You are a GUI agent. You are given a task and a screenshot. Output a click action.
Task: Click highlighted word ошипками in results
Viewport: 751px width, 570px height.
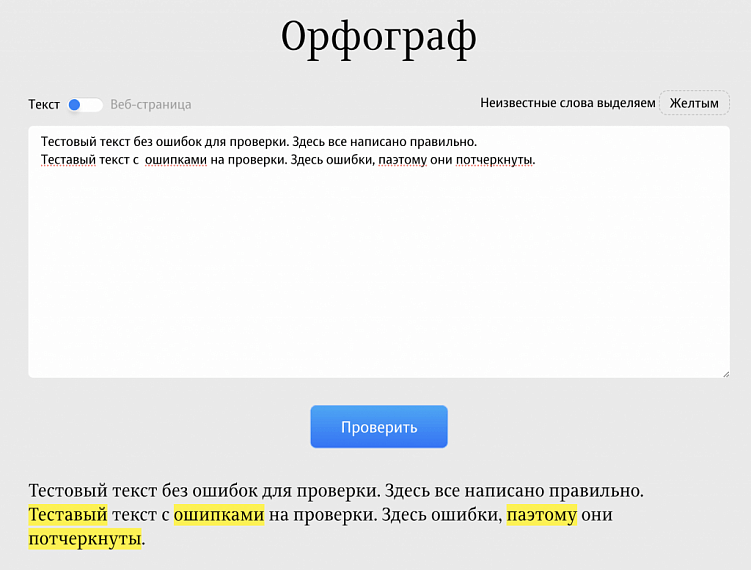tap(219, 514)
